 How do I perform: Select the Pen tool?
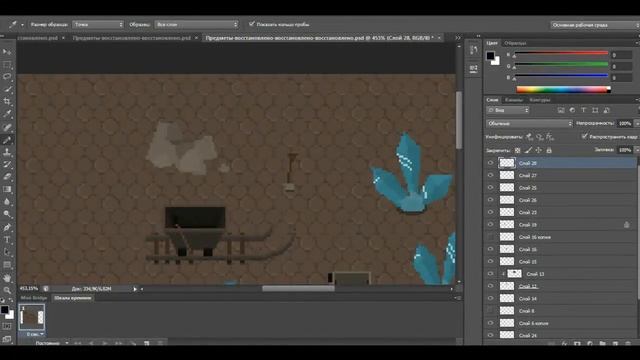pyautogui.click(x=7, y=227)
